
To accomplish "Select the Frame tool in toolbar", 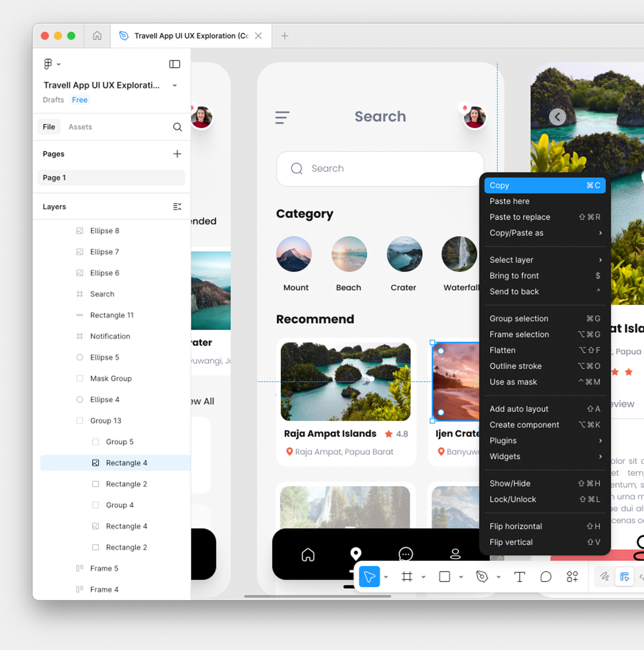I will (407, 577).
